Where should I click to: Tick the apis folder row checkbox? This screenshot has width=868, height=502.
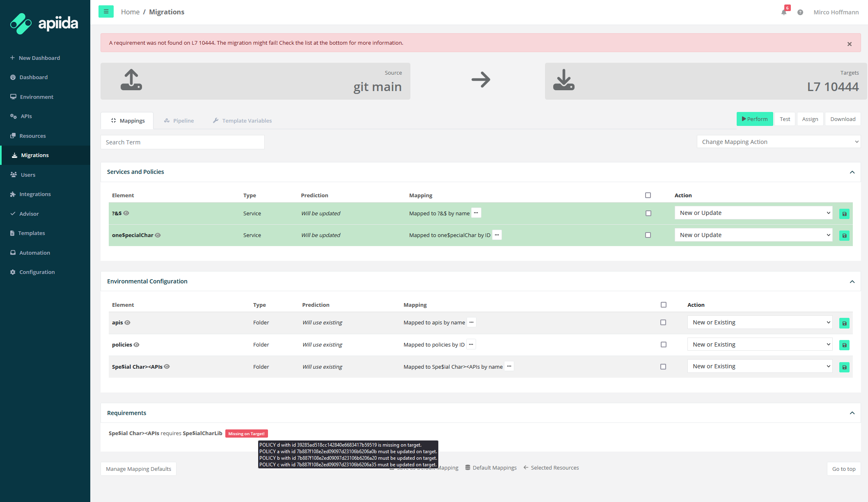663,322
